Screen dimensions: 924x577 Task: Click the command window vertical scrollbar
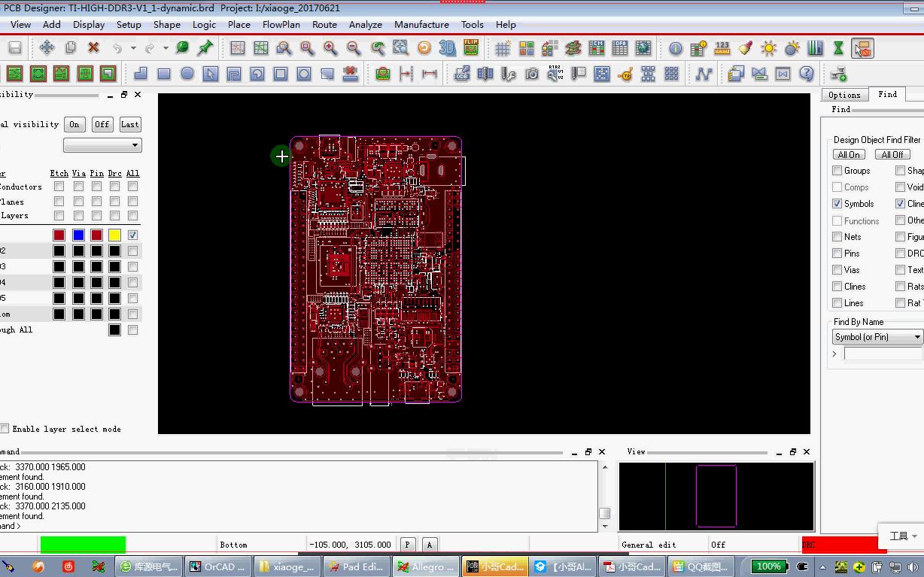604,497
